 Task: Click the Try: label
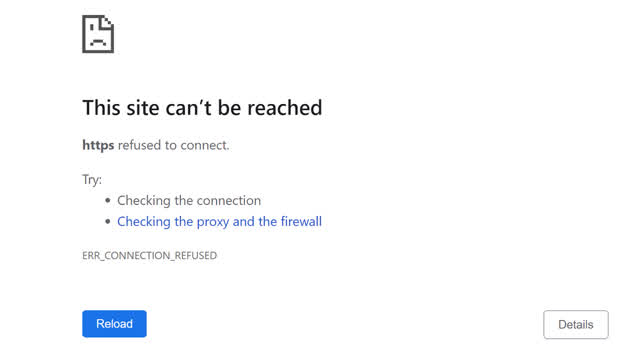92,180
